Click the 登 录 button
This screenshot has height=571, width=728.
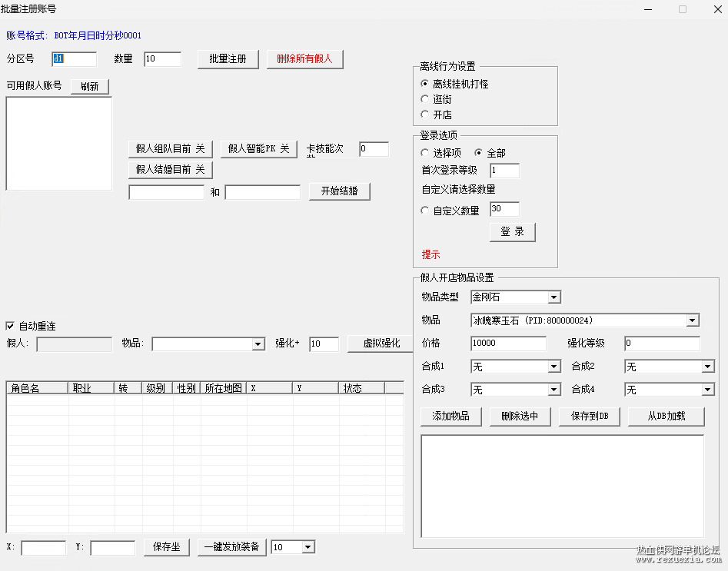[x=513, y=231]
